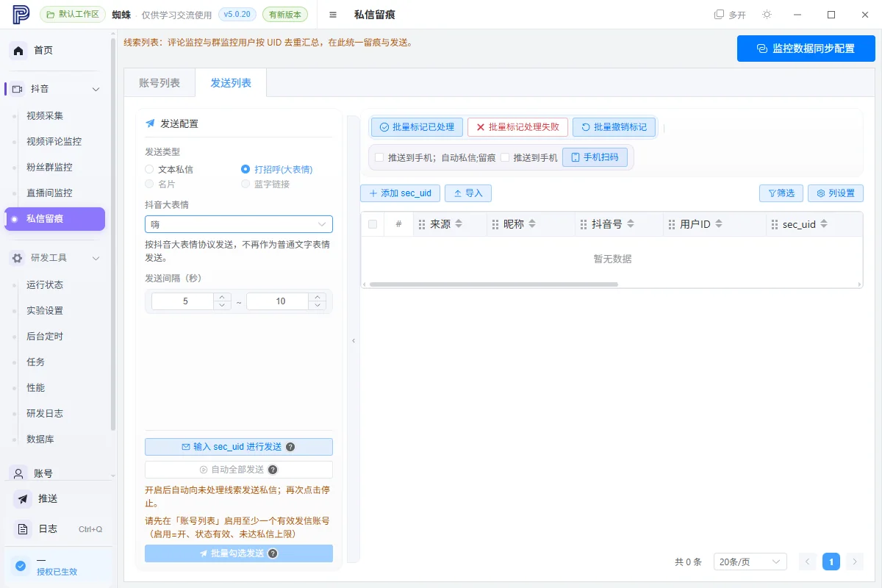
Task: Decrease the minimum interval value 5
Action: pyautogui.click(x=222, y=305)
